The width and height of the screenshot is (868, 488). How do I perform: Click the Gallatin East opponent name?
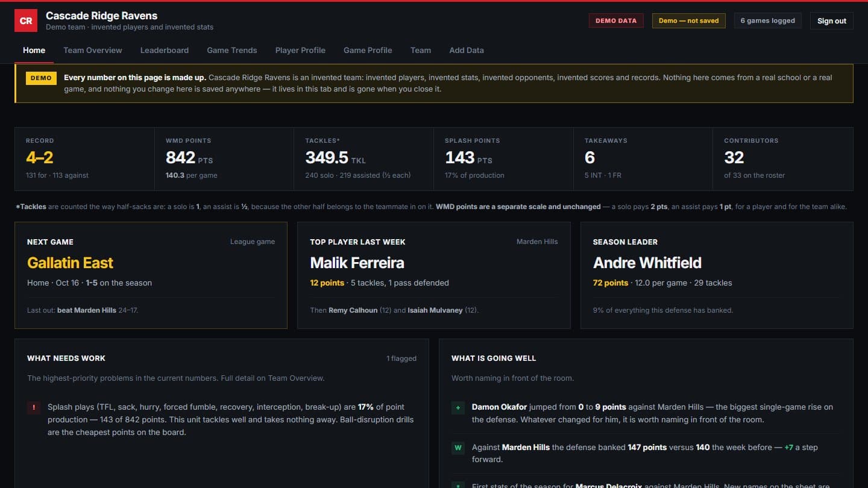tap(70, 263)
